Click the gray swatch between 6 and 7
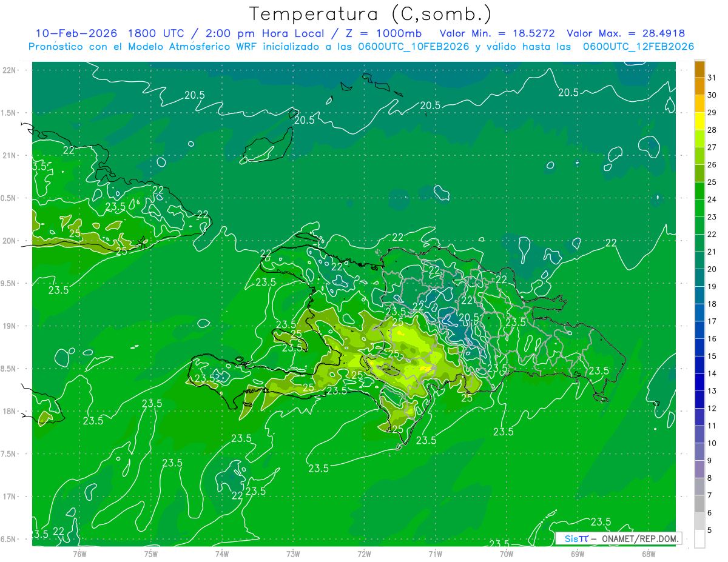The height and width of the screenshot is (562, 728). 699,504
